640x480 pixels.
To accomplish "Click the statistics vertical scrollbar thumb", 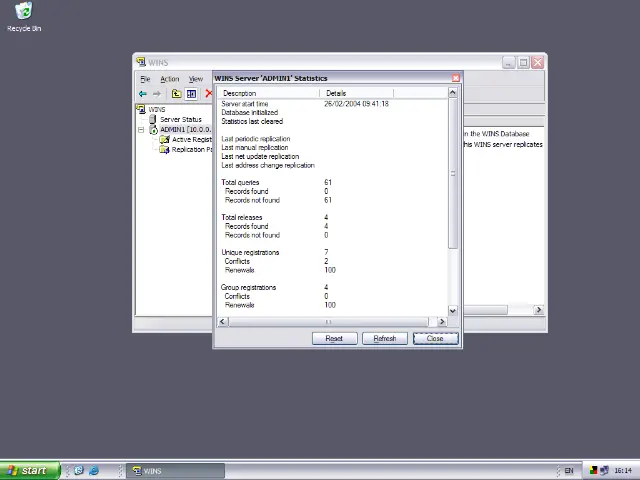I will 453,173.
